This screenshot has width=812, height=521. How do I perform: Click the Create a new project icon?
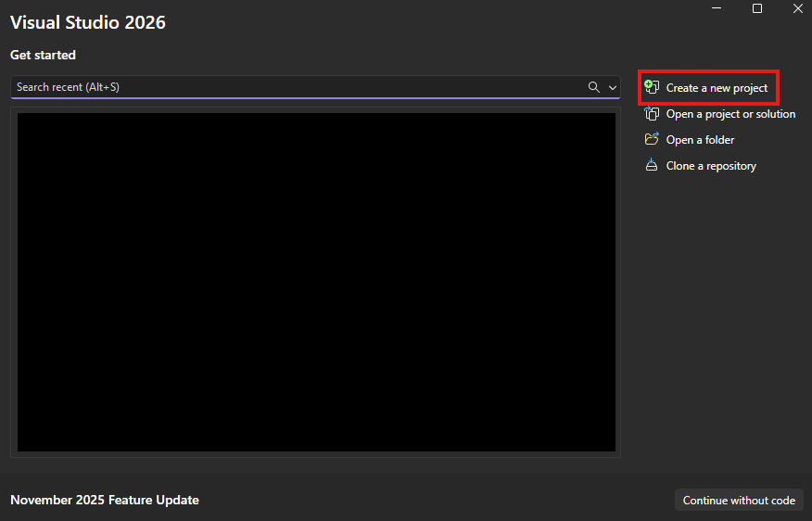[652, 87]
